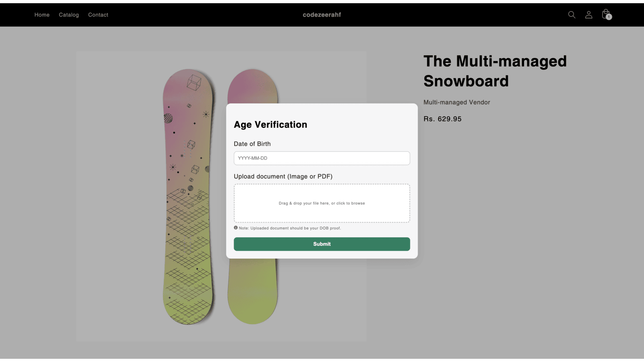This screenshot has height=362, width=644.
Task: Click the Age Verification heading
Action: point(270,124)
